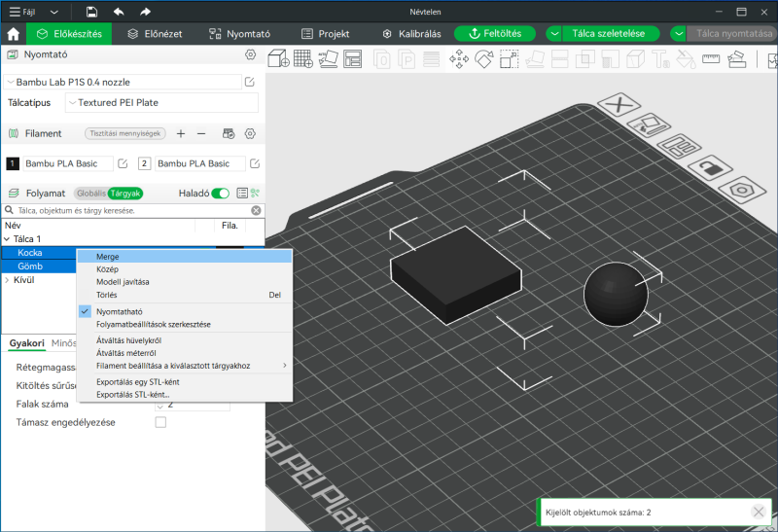Select the Scale tool
Viewport: 778px width, 532px height.
(509, 59)
